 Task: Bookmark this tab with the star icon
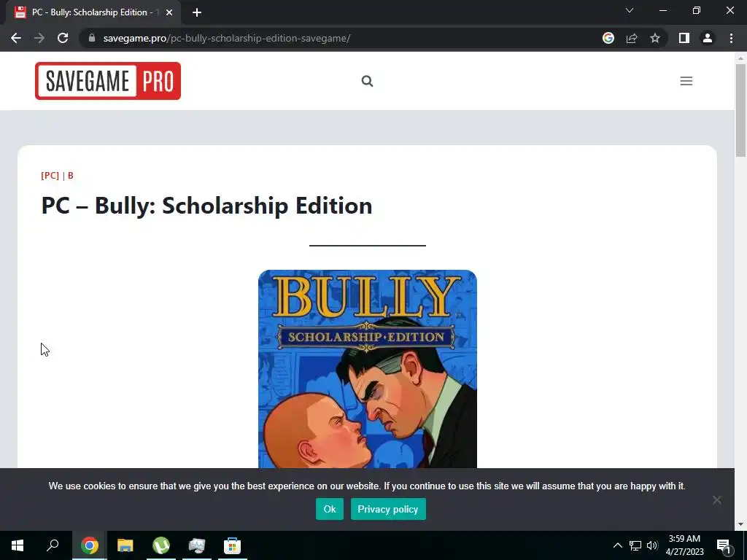[x=655, y=38]
